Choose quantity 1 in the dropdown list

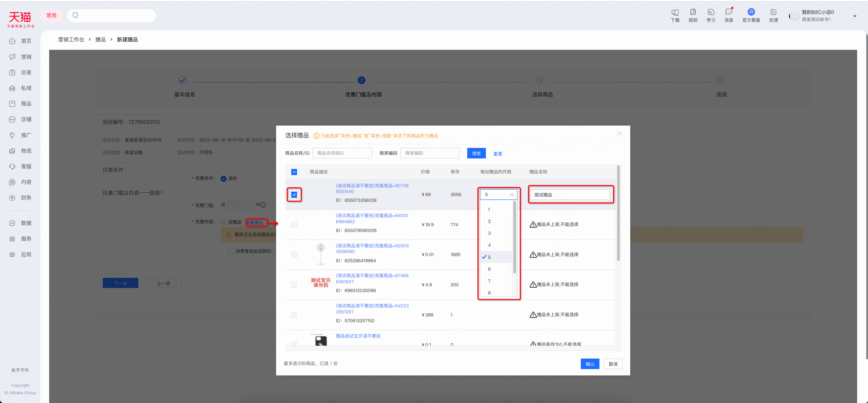coord(496,209)
